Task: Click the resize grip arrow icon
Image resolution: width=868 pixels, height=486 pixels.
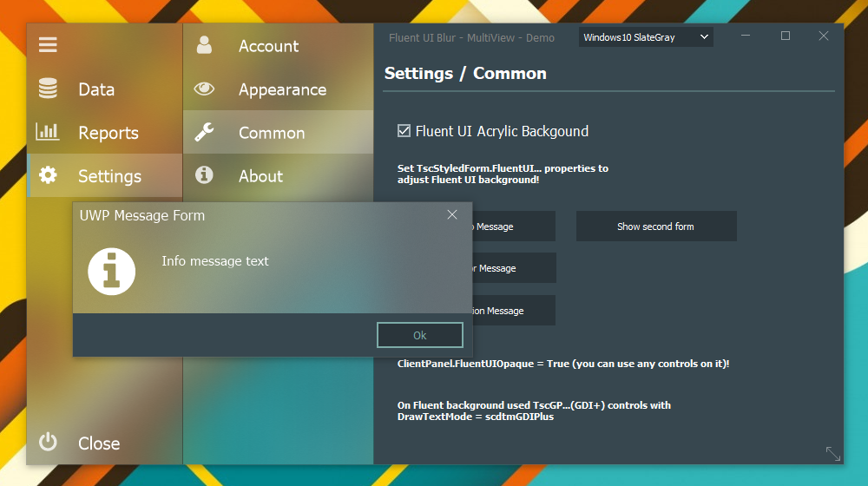Action: (833, 454)
